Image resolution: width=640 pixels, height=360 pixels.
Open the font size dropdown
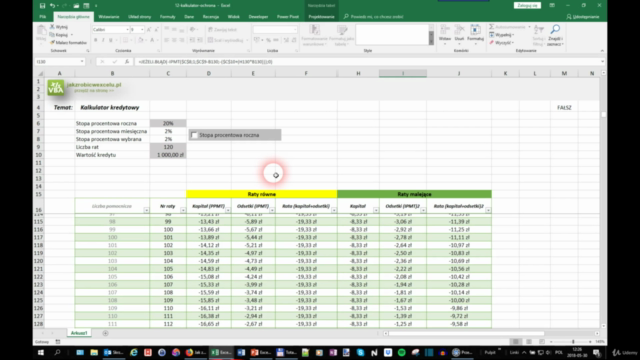[142, 29]
